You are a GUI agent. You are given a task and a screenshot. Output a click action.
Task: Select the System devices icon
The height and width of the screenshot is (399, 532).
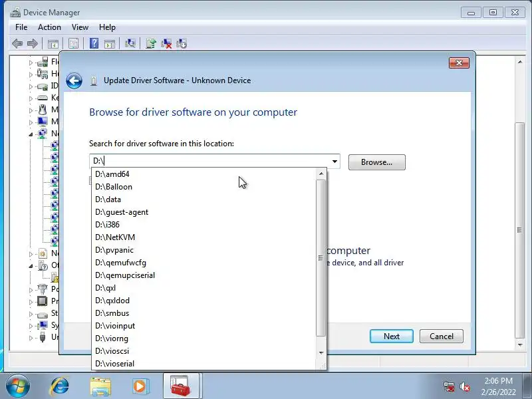click(43, 325)
